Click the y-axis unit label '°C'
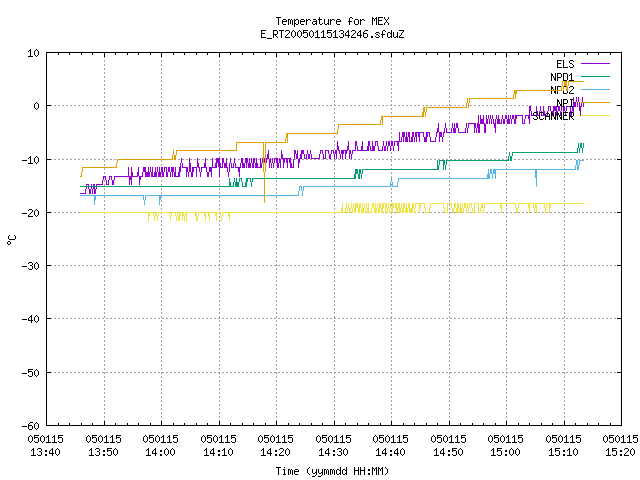The width and height of the screenshot is (640, 480). coord(11,240)
